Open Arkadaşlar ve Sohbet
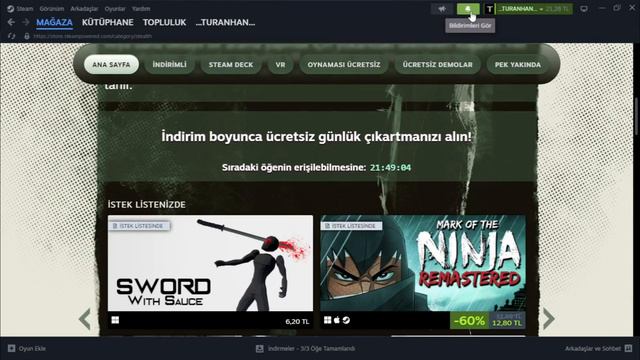The image size is (640, 360). pos(593,349)
